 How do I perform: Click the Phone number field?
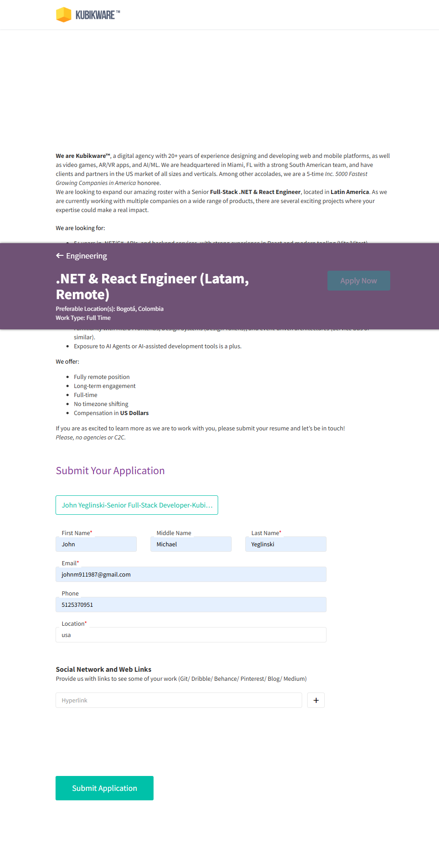(191, 605)
